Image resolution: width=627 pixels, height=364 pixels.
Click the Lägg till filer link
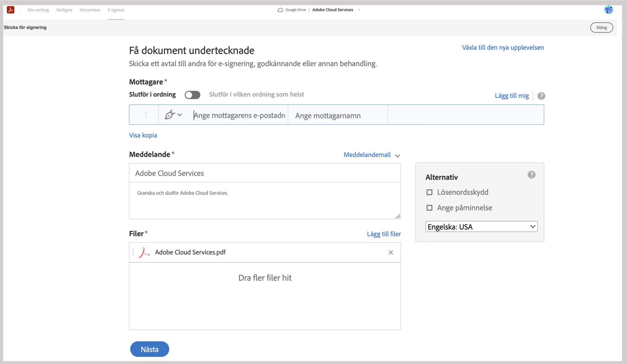click(384, 234)
